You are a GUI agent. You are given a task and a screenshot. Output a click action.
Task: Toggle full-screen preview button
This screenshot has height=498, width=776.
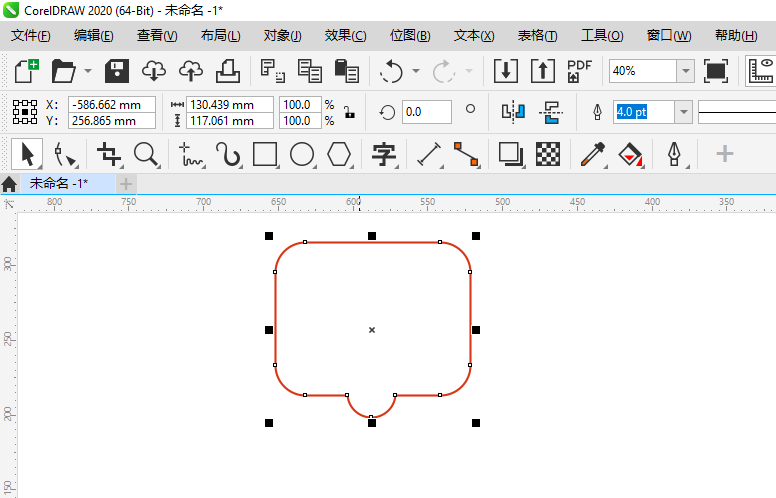coord(716,71)
